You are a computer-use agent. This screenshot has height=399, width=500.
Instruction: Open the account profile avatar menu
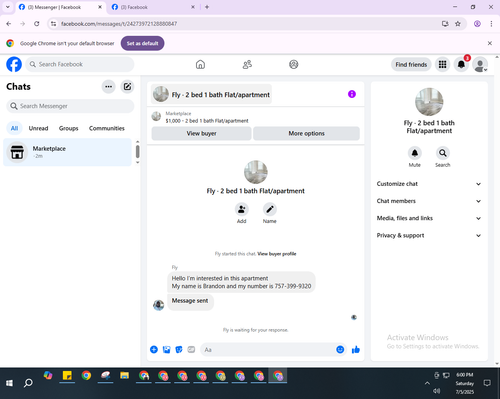[x=480, y=64]
